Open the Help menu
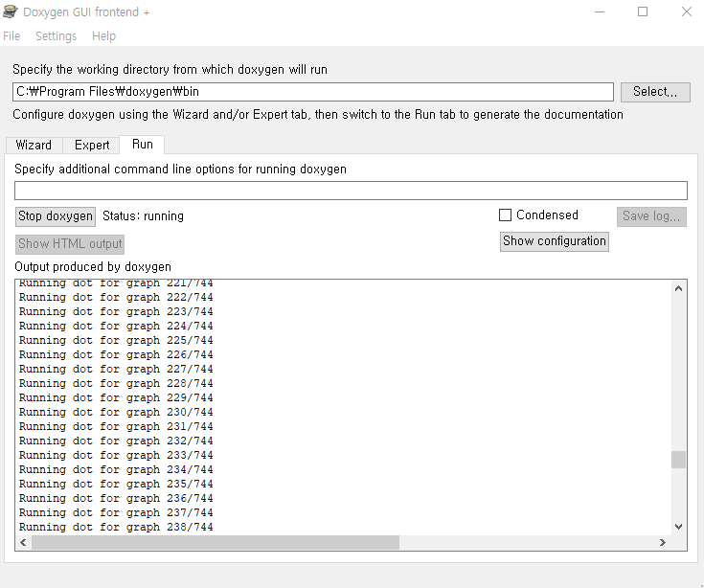Image resolution: width=704 pixels, height=588 pixels. tap(103, 35)
